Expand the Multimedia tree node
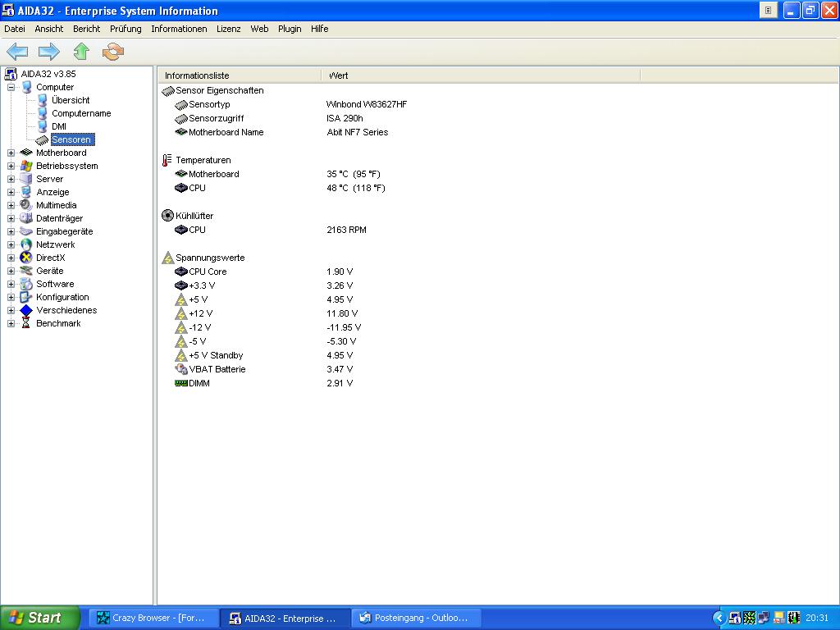 [11, 205]
